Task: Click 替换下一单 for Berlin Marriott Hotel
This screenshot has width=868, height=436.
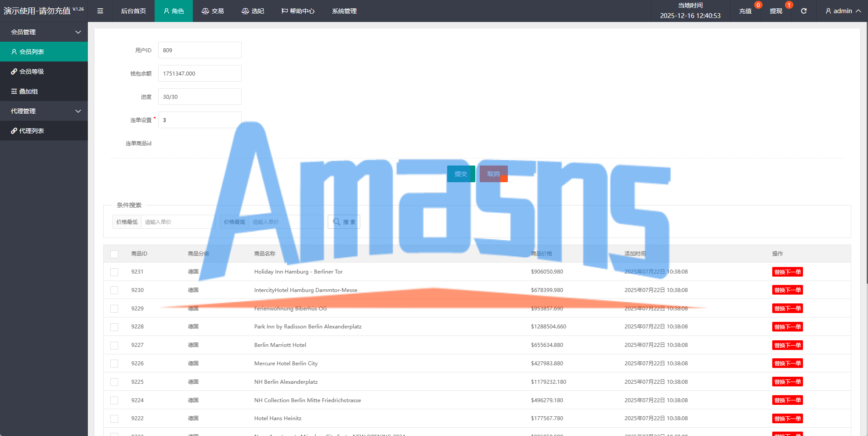Action: click(788, 345)
